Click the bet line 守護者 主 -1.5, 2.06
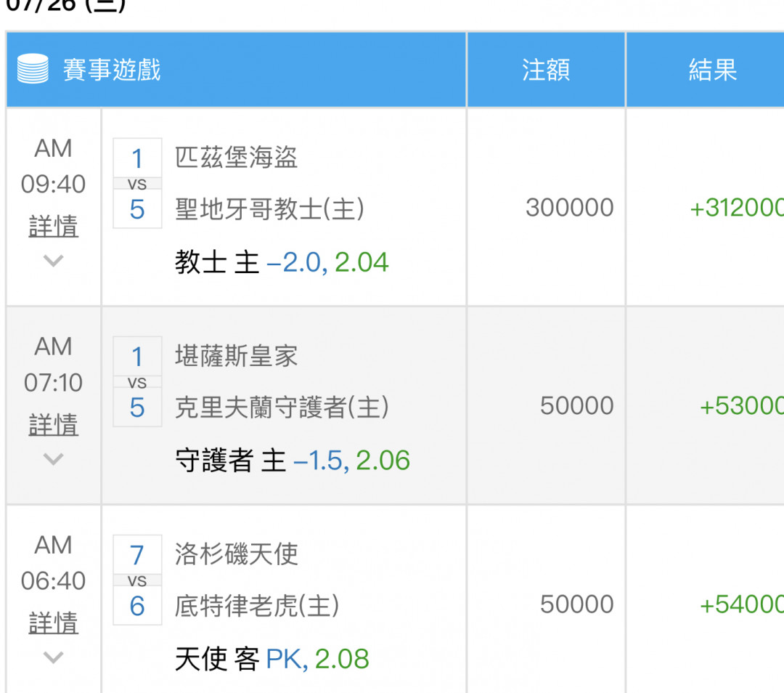 (x=293, y=461)
